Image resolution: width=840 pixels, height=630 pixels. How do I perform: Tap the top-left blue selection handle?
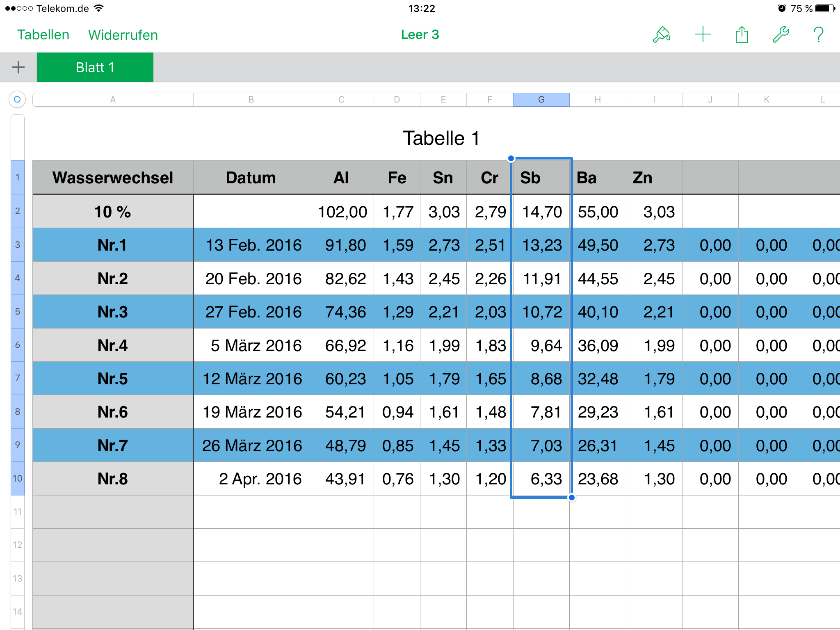tap(511, 158)
